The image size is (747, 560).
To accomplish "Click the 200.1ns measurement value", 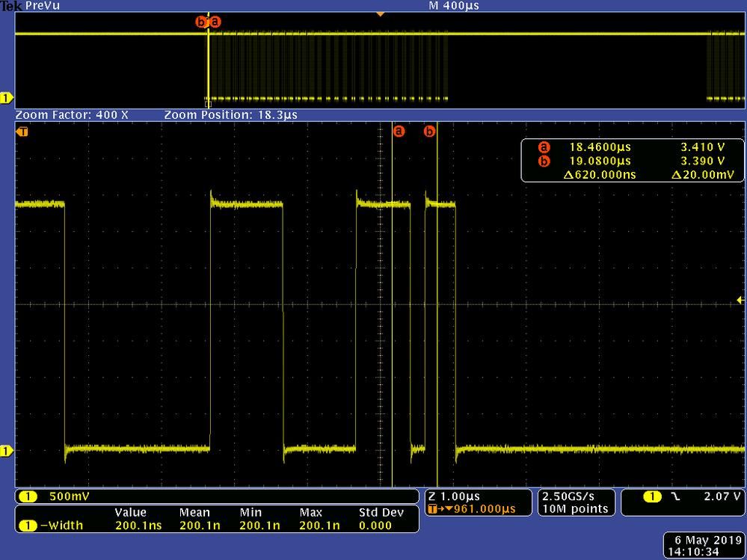I will pos(138,526).
